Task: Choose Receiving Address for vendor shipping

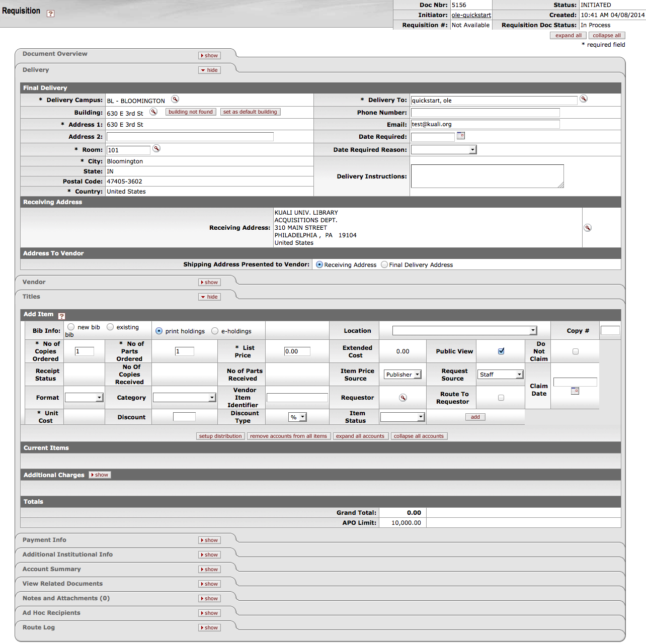Action: pyautogui.click(x=319, y=264)
